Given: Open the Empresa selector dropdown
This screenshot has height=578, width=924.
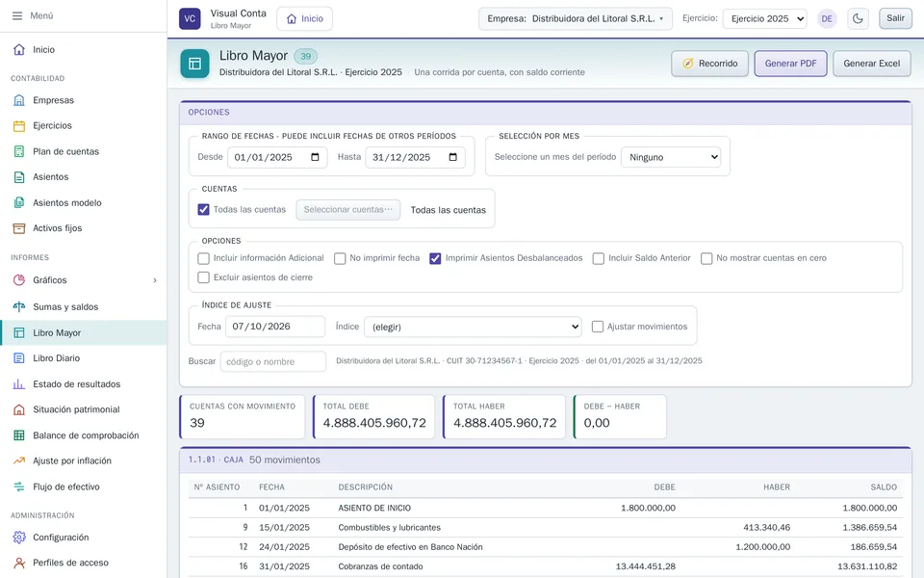Looking at the screenshot, I should pyautogui.click(x=576, y=18).
